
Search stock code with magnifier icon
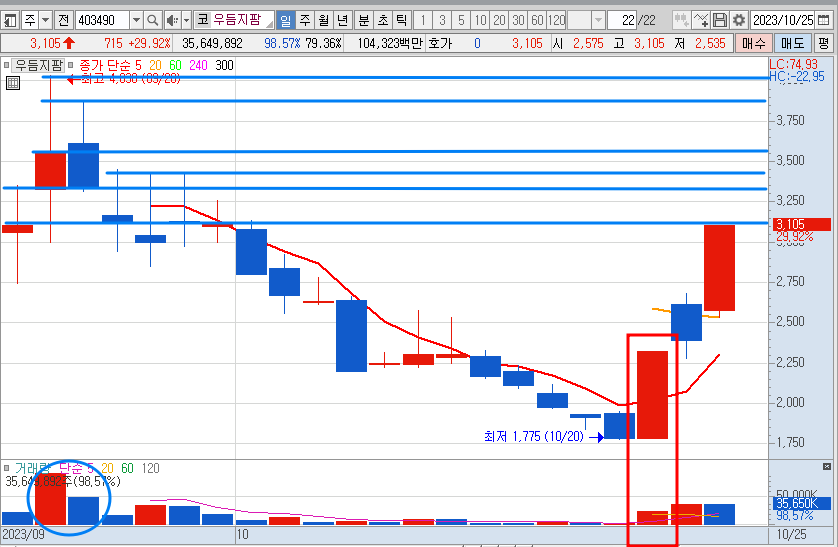(152, 20)
